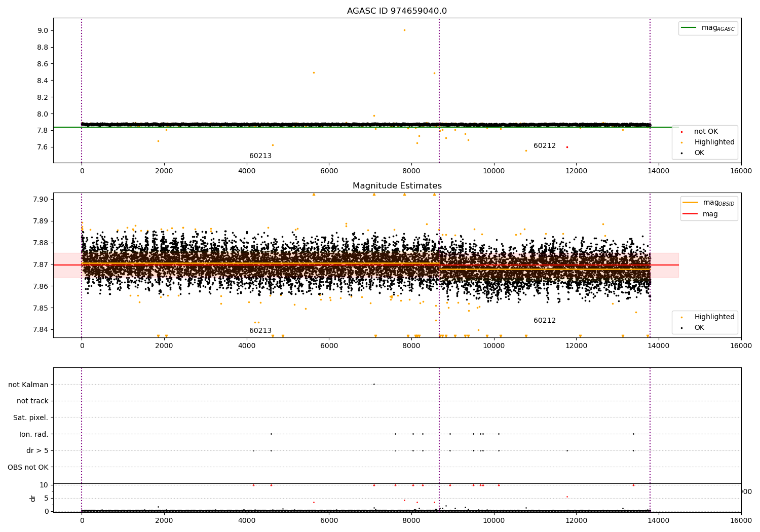Click the 'not track' row label

coord(32,401)
